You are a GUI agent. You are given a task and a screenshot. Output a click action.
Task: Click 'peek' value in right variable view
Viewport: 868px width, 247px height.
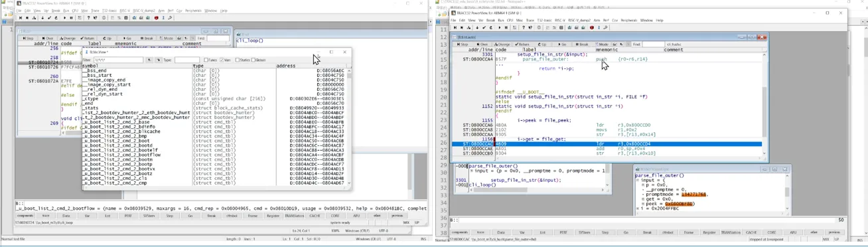[679, 204]
